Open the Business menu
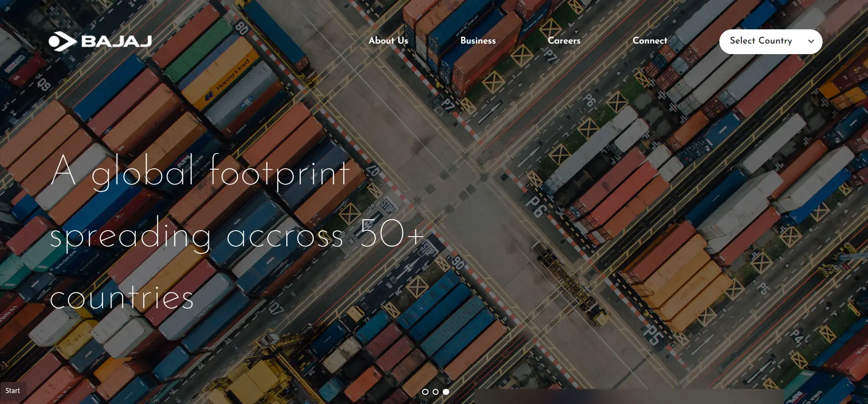This screenshot has width=868, height=404. pyautogui.click(x=478, y=41)
